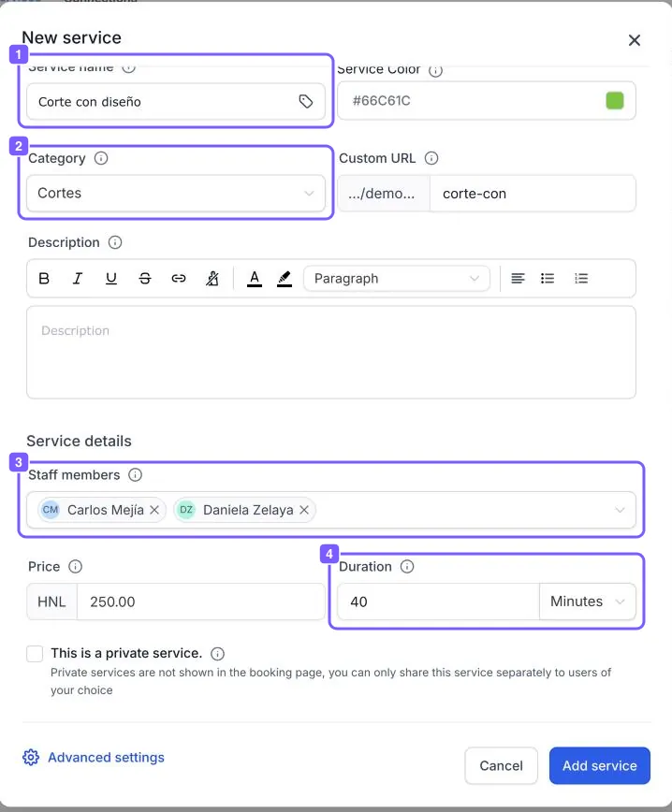Open the Paragraph style dropdown
This screenshot has height=812, width=672.
point(396,279)
